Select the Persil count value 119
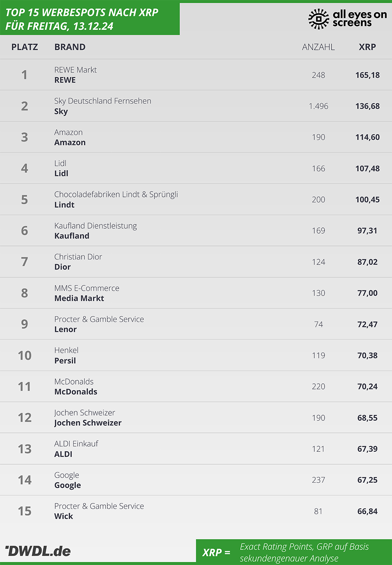The height and width of the screenshot is (565, 392). click(x=318, y=356)
